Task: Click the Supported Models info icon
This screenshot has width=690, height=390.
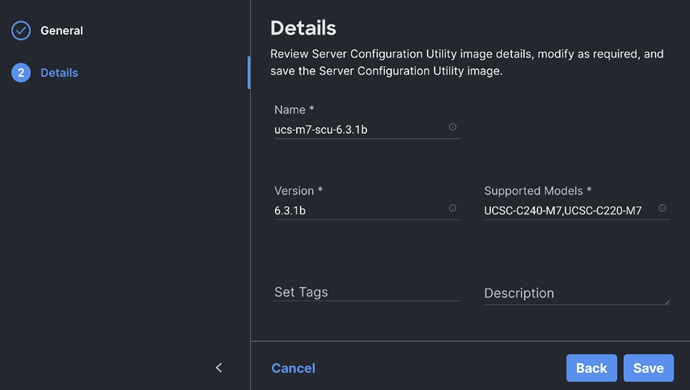Action: (x=662, y=208)
